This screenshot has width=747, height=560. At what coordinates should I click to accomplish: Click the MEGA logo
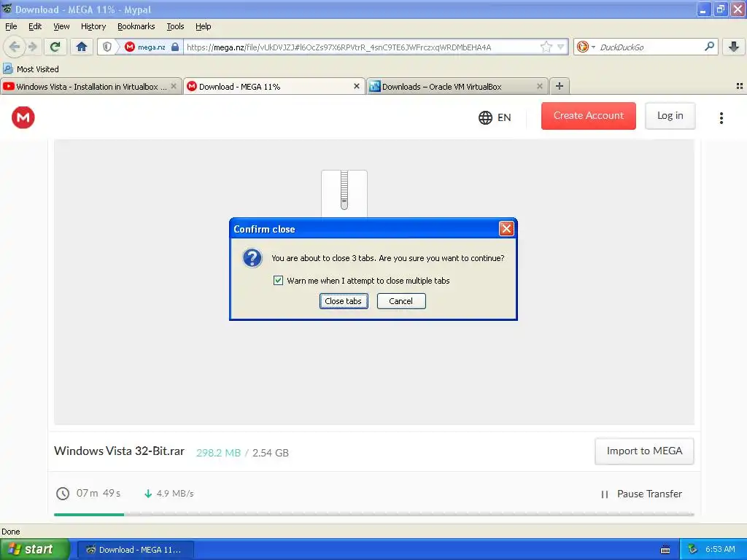coord(23,117)
